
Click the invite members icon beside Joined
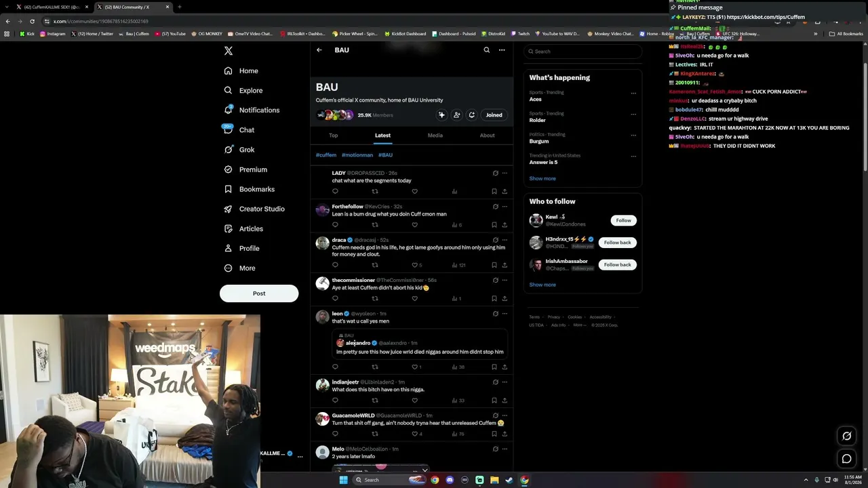456,115
